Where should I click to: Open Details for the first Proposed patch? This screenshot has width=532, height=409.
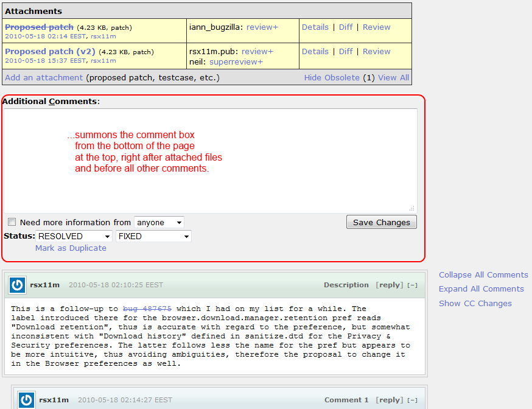click(x=315, y=27)
